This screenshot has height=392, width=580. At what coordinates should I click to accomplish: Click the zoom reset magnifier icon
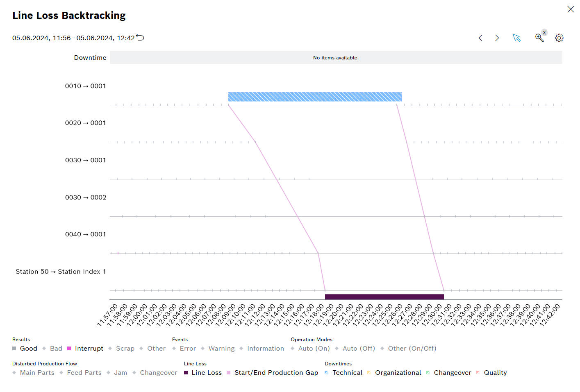pyautogui.click(x=539, y=38)
